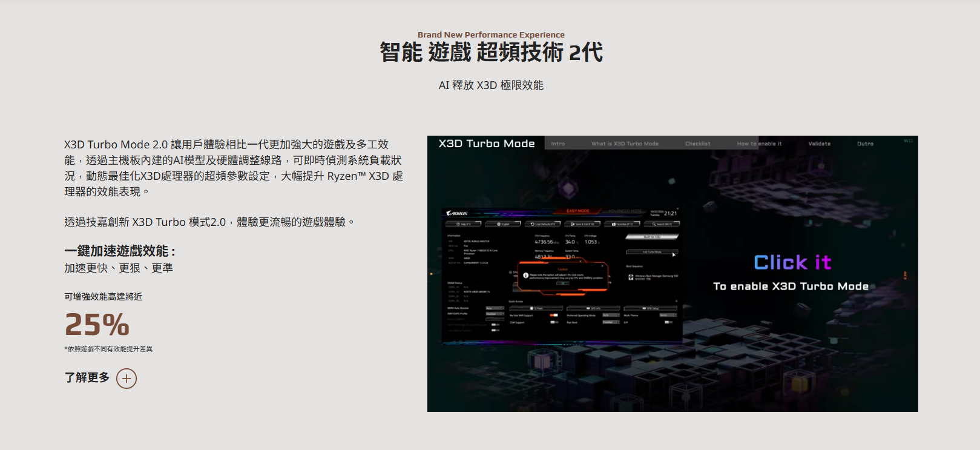Select the Outro chapter in the video
This screenshot has height=450, width=980.
[866, 144]
